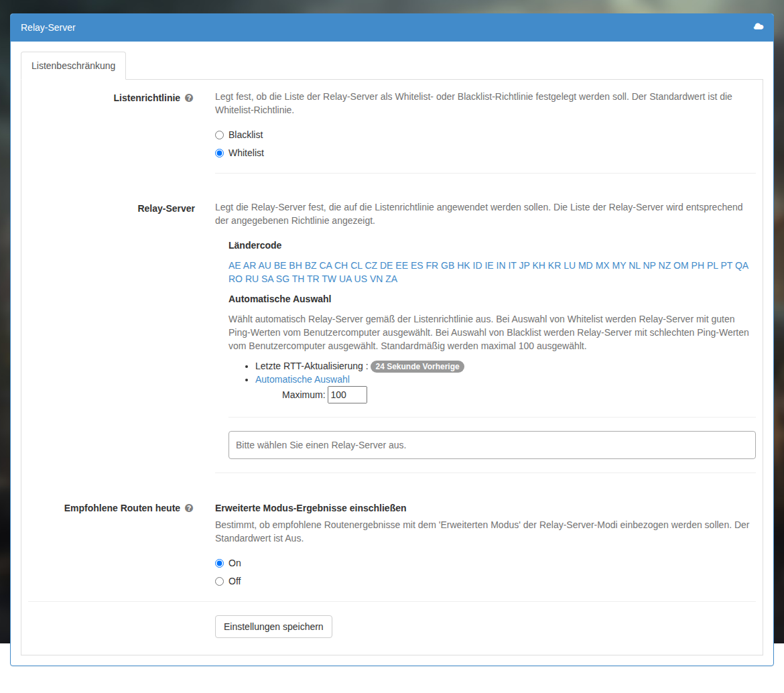Viewport: 784px width, 693px height.
Task: Choose the US country code
Action: tap(361, 279)
